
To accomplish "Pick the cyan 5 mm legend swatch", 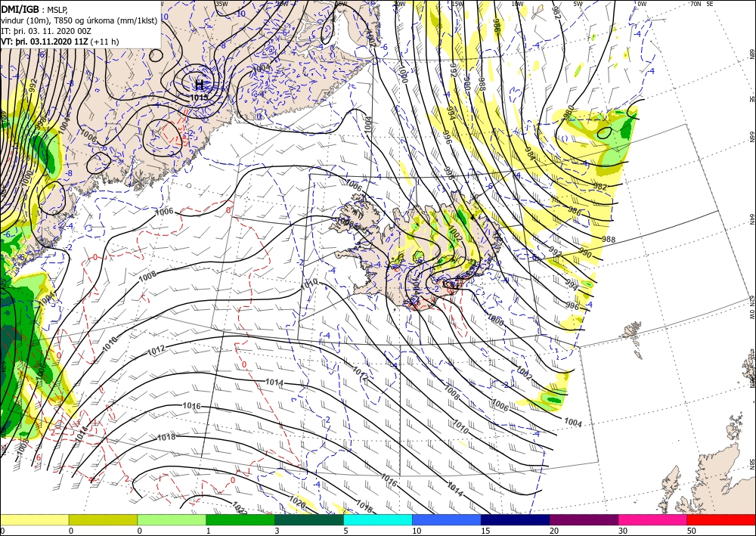I will tap(378, 519).
